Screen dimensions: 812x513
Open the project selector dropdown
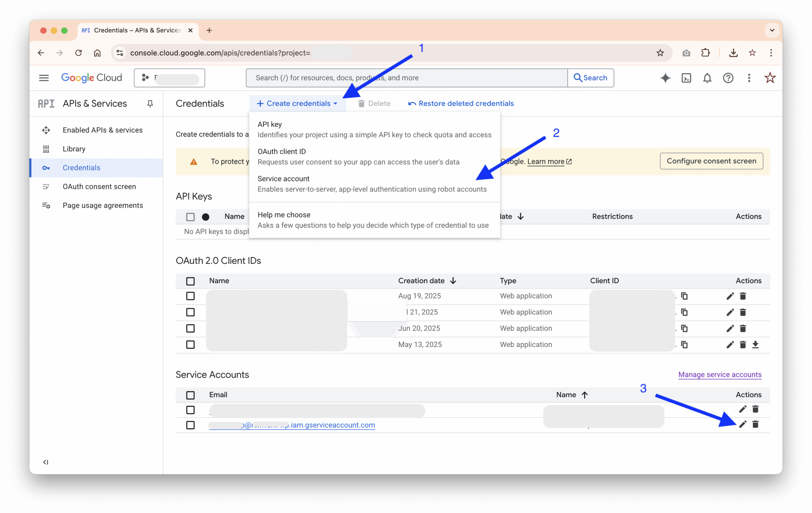[x=169, y=78]
